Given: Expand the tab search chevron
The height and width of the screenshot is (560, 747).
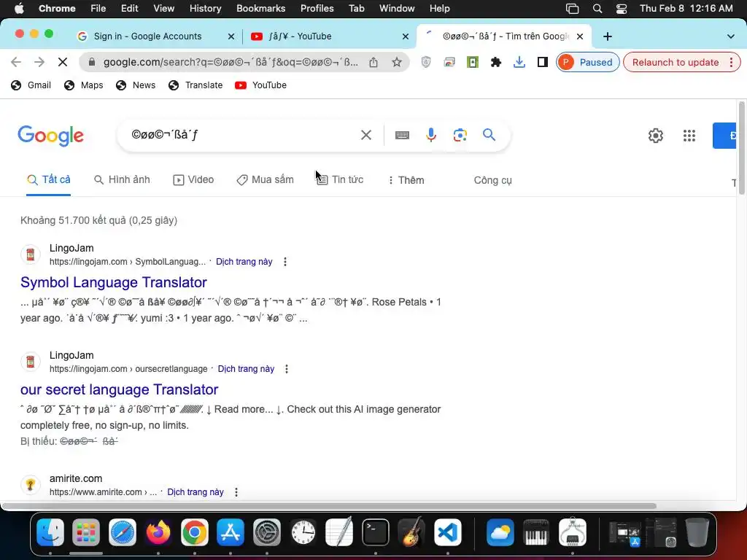Looking at the screenshot, I should click(731, 36).
